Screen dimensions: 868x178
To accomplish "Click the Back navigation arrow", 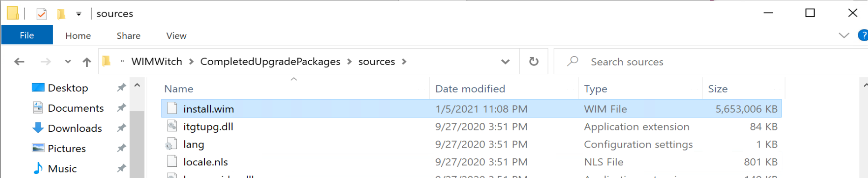I will [x=19, y=62].
